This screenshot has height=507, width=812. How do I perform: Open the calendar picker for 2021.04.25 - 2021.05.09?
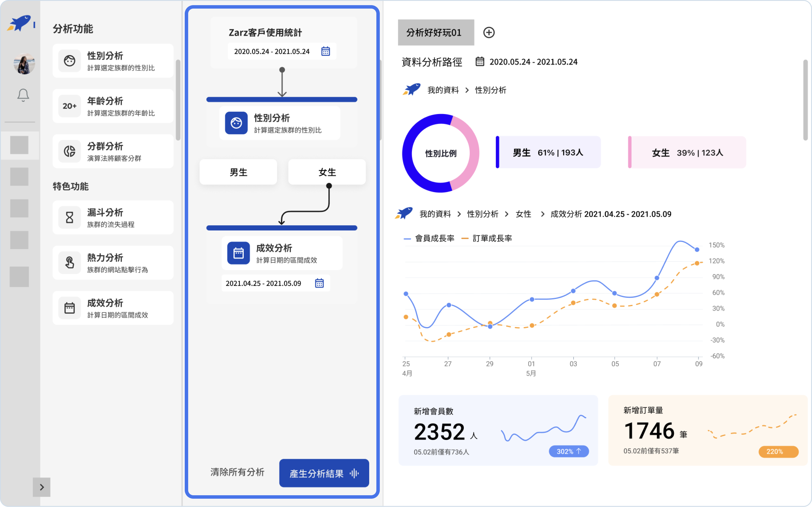319,283
